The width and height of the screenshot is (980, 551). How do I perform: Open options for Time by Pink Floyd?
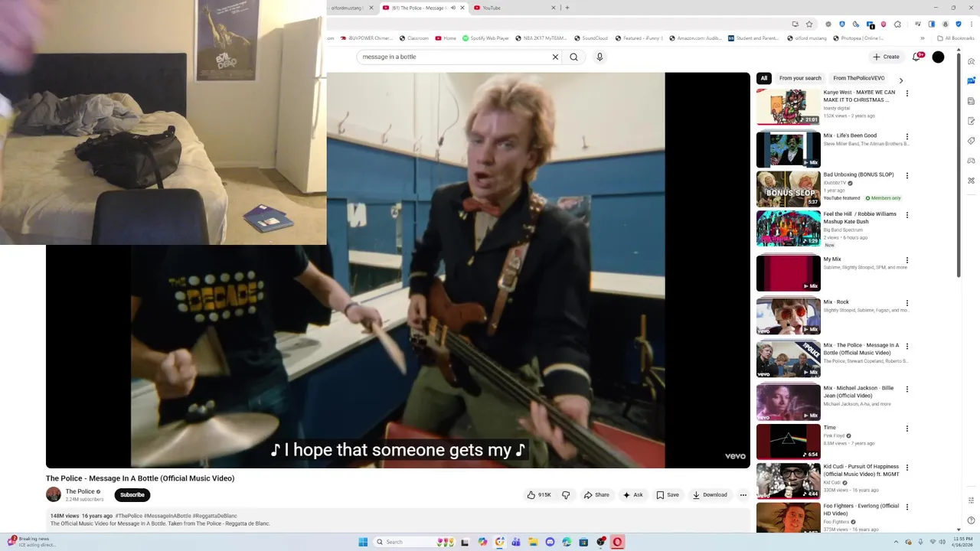(907, 429)
